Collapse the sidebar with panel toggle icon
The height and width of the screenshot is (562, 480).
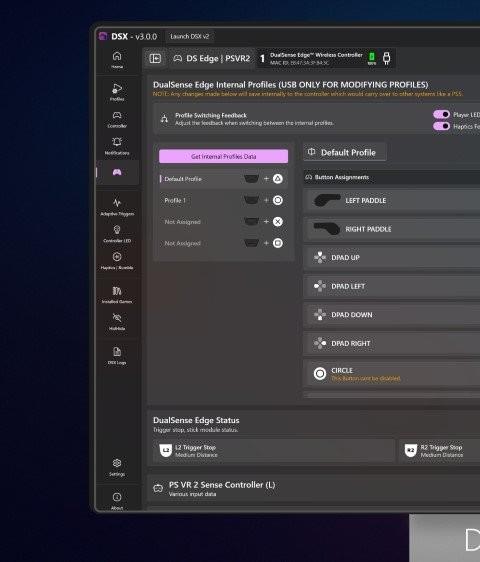pyautogui.click(x=155, y=58)
